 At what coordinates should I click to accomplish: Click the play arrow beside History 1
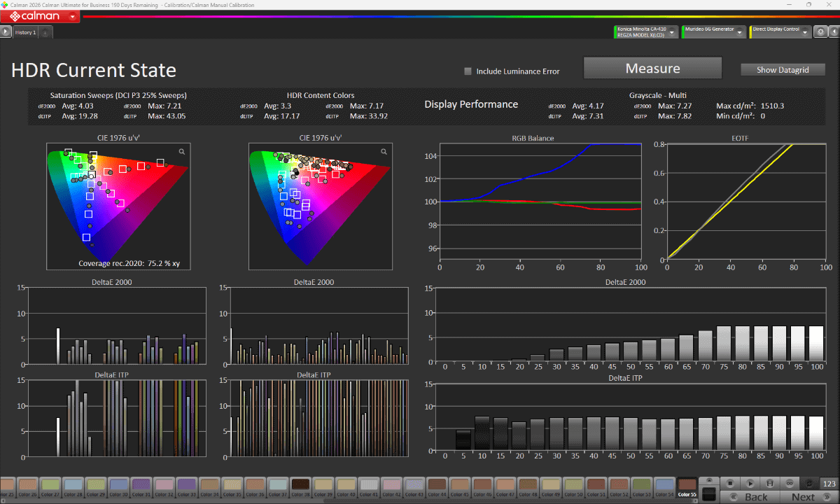tap(6, 31)
